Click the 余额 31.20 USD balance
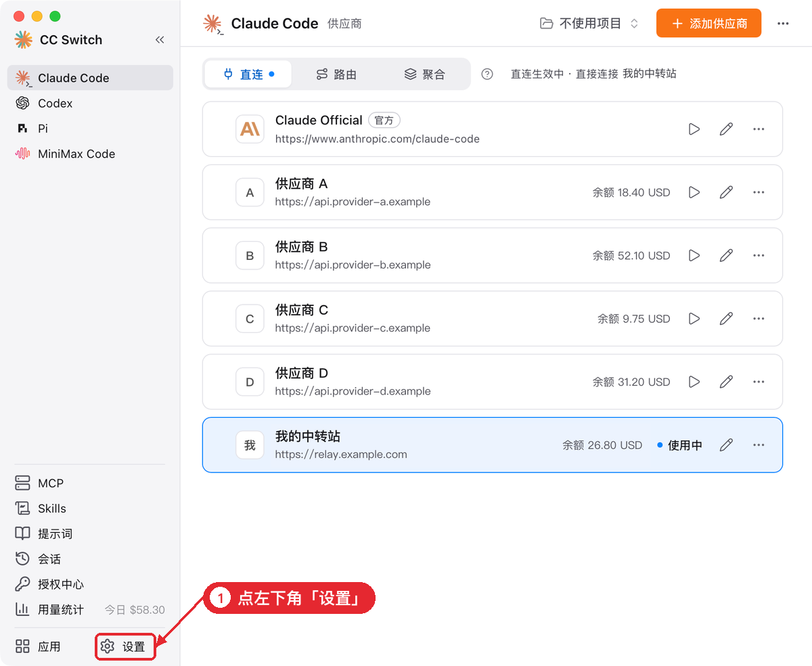Screen dimensions: 812x666 (631, 382)
